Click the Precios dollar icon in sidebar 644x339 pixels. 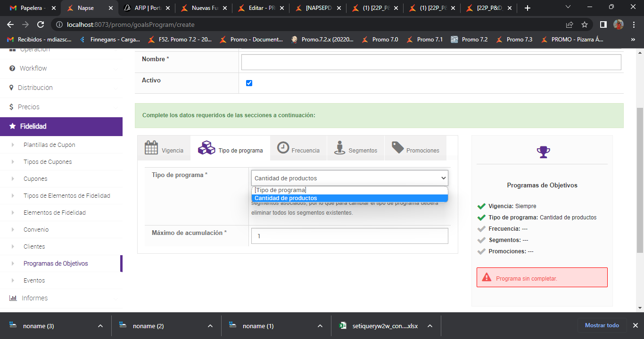tap(11, 107)
